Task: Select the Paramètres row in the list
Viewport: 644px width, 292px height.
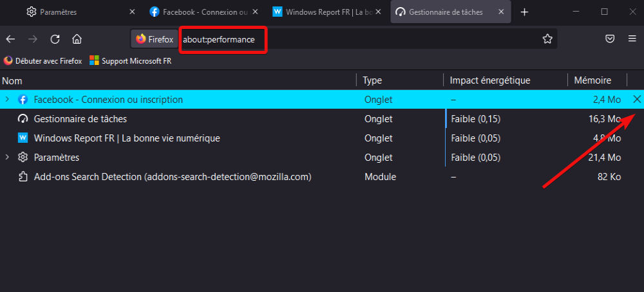Action: tap(322, 158)
